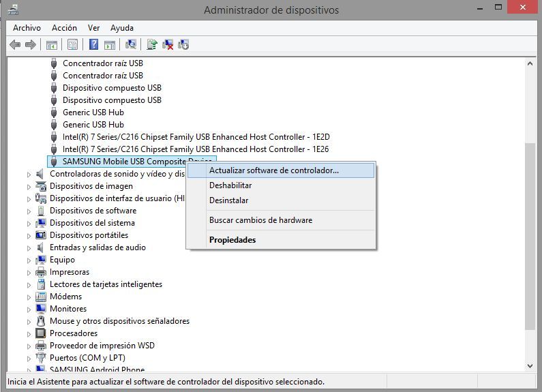The height and width of the screenshot is (392, 542).
Task: Click Uninstall device icon with red X
Action: click(168, 44)
